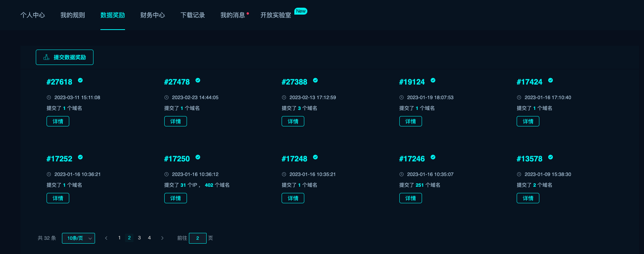
Task: Select page 1 in the pagination
Action: point(119,238)
